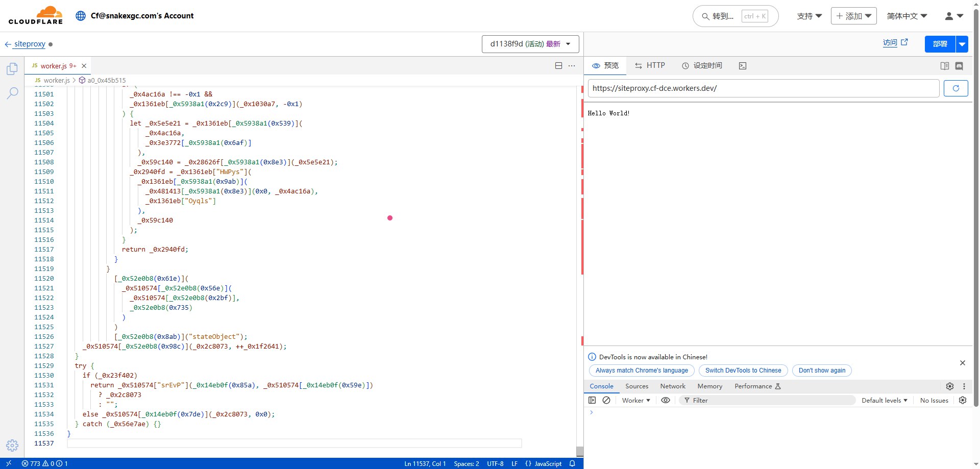Click the console Filter field
The image size is (980, 469).
pyautogui.click(x=767, y=400)
